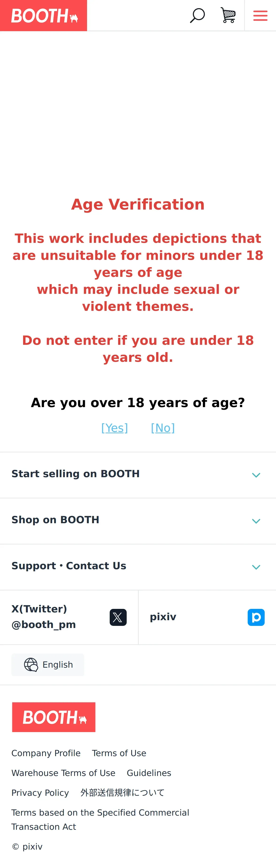Viewport: 276px width, 868px height.
Task: Expand the Shop on BOOTH section
Action: pos(256,521)
